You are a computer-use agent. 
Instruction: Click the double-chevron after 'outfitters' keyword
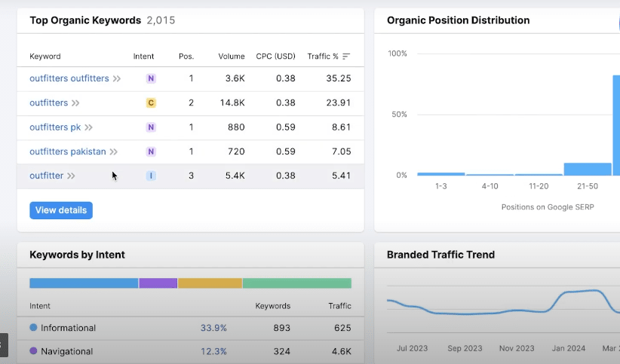pyautogui.click(x=75, y=103)
